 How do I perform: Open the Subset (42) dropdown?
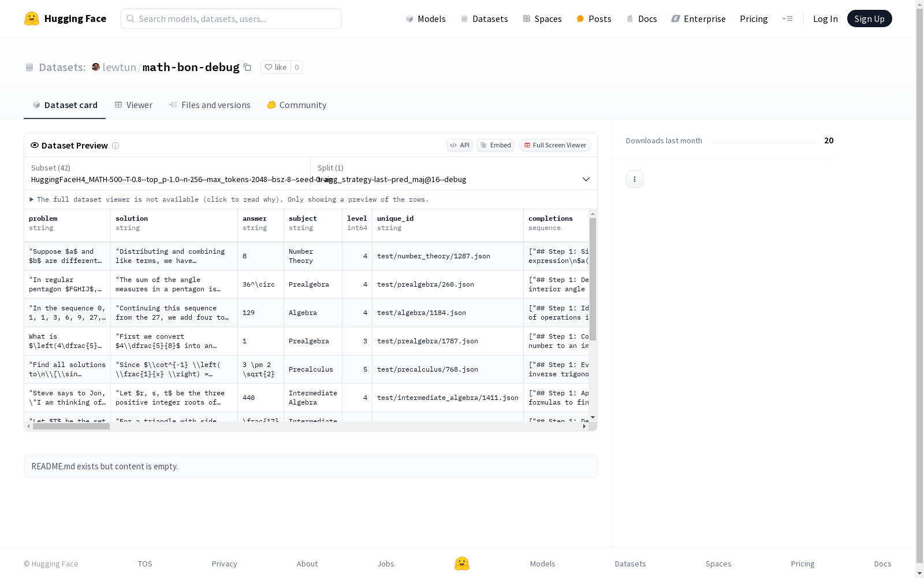click(167, 173)
